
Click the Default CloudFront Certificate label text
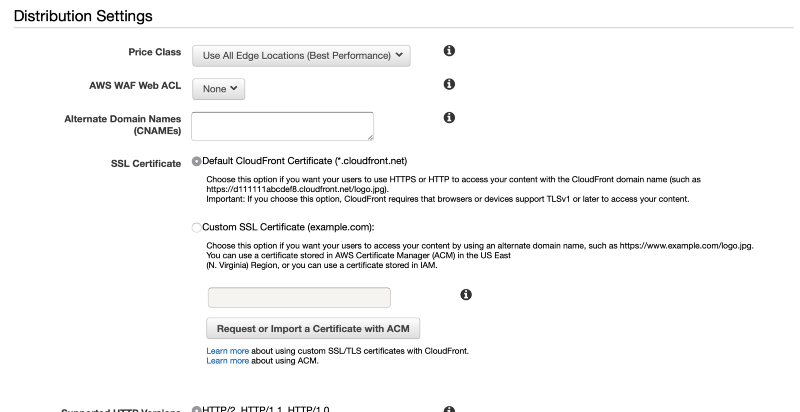tap(305, 161)
